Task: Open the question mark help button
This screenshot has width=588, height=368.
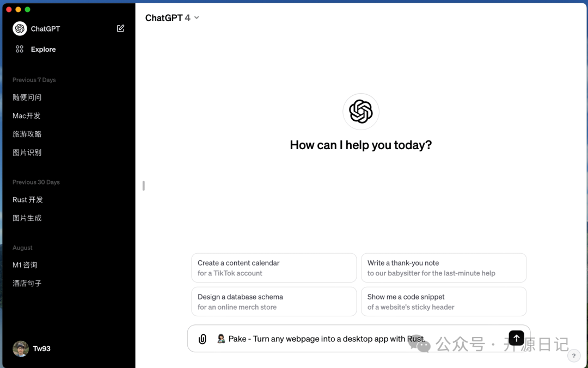Action: point(574,356)
